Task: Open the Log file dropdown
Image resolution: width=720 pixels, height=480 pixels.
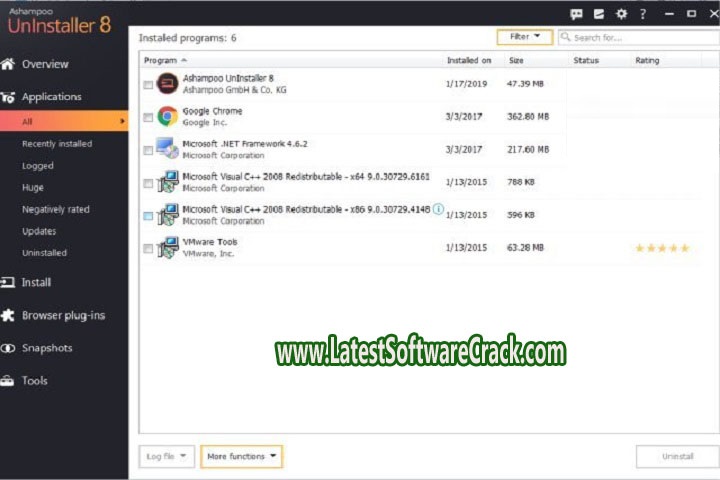Action: 166,456
